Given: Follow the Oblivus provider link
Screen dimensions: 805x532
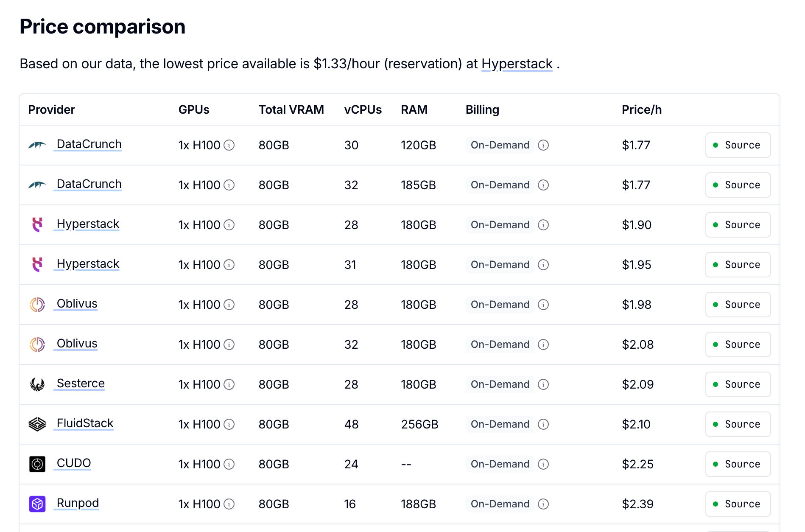Looking at the screenshot, I should [x=75, y=303].
